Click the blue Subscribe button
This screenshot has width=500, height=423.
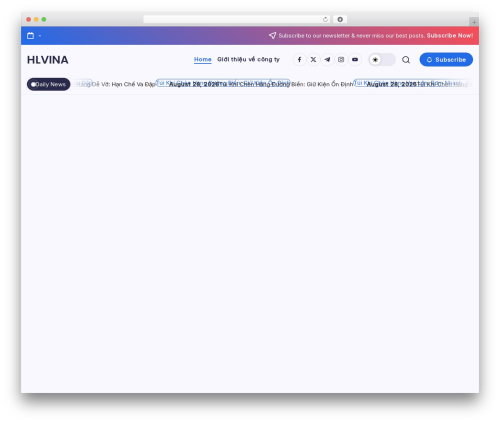(x=446, y=59)
